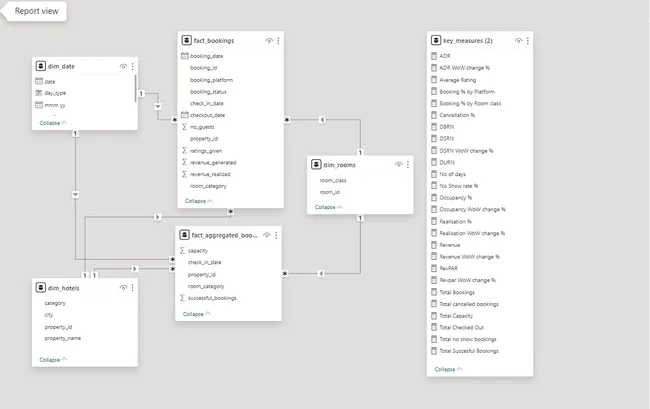Collapse the fact_aggregated_bookings table card
650x409 pixels.
point(196,314)
